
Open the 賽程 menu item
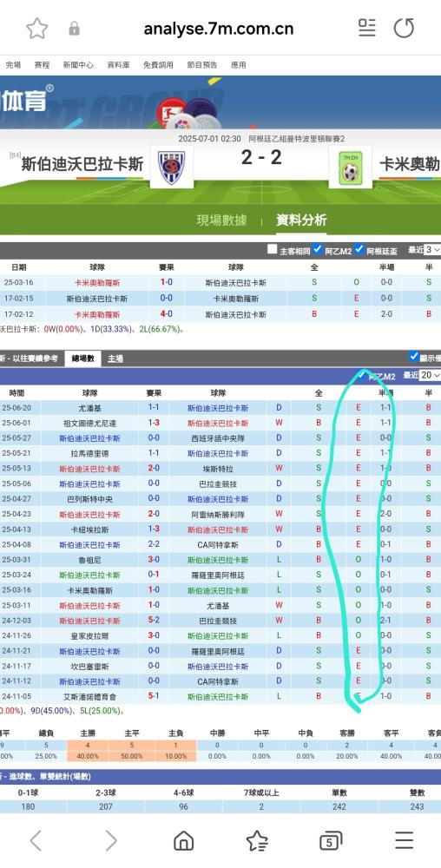42,65
